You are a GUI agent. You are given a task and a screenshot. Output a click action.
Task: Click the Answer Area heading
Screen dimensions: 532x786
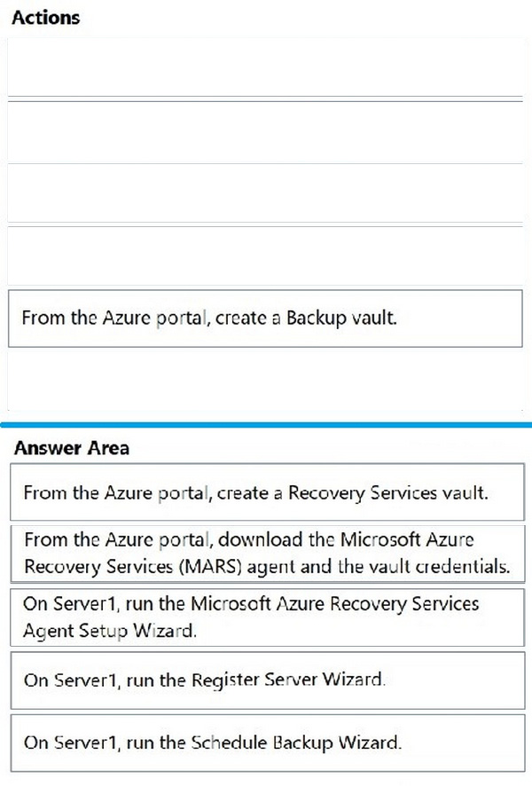[x=72, y=448]
